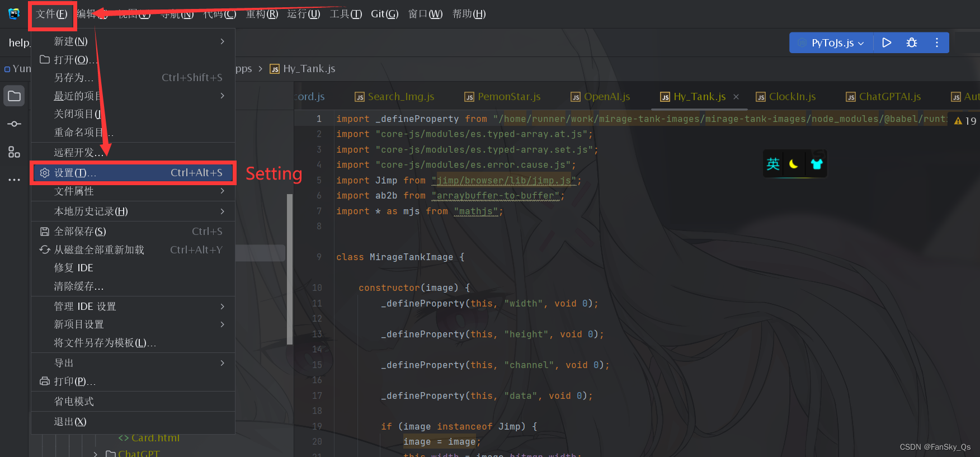
Task: Click the printer icon beside 打印(P)
Action: pyautogui.click(x=45, y=381)
